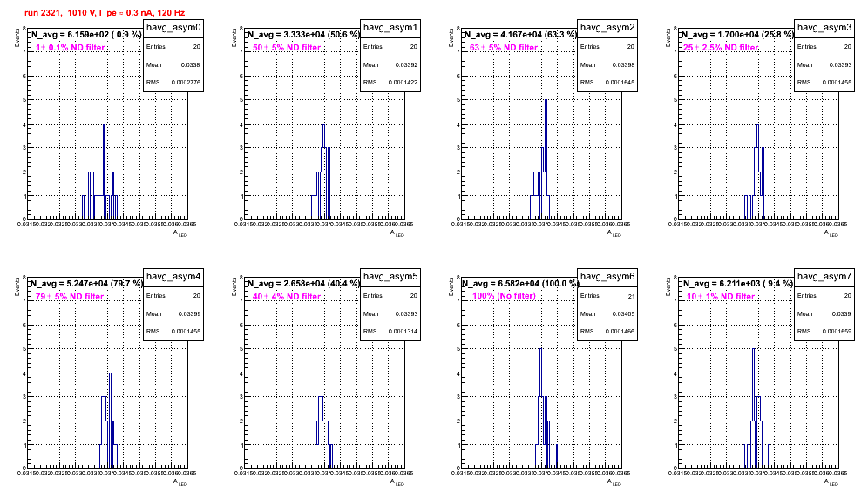Click the N_avg = 6.582e+04 label
Screen dimensions: 868x498
519,284
